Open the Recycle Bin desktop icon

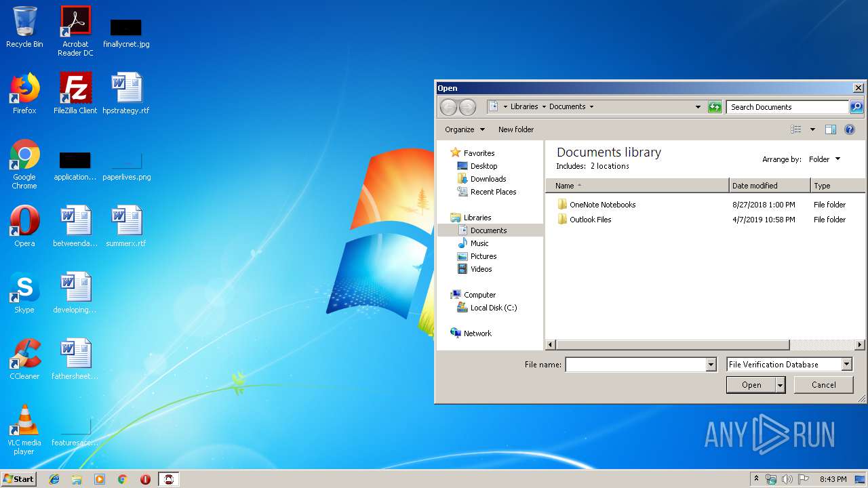pyautogui.click(x=24, y=27)
